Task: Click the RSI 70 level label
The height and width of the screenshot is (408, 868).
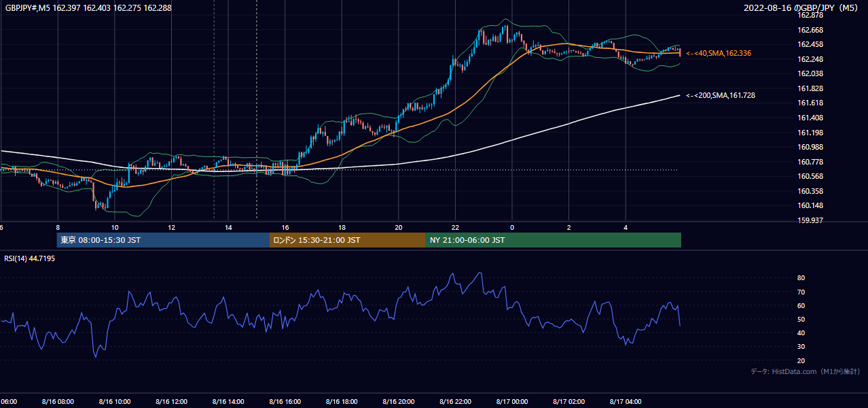Action: [801, 292]
